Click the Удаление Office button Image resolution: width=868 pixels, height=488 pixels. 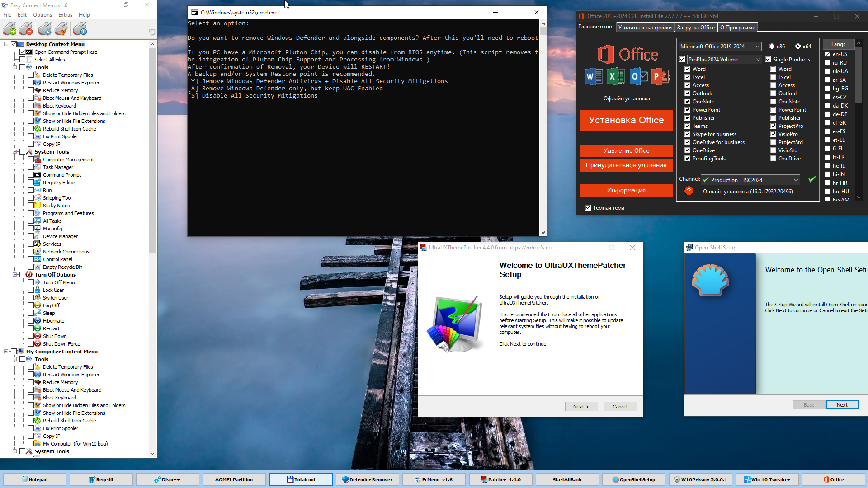point(626,150)
